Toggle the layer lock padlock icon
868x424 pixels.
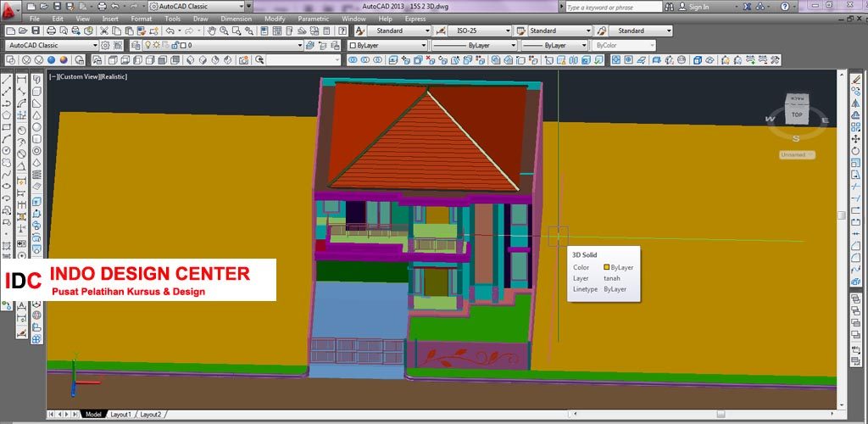(x=173, y=46)
